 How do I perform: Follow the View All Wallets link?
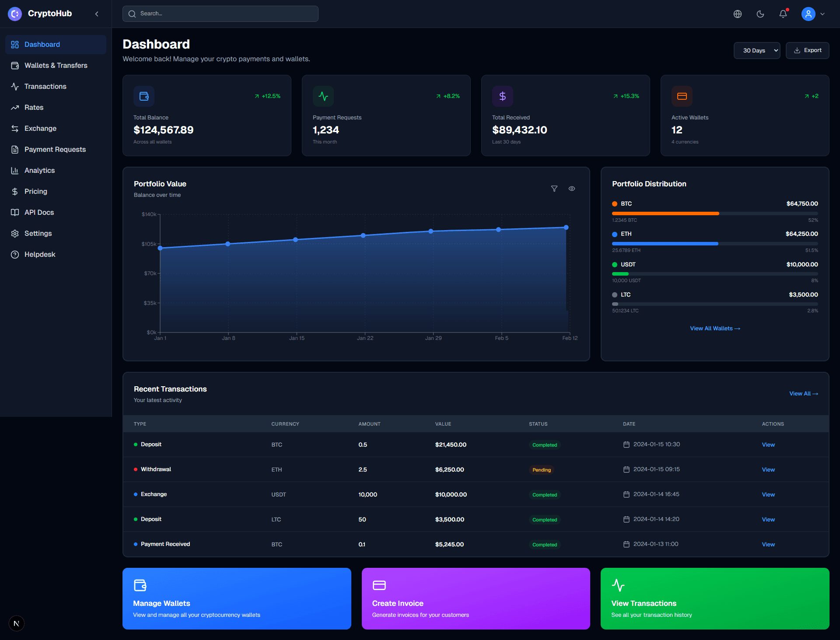[x=715, y=329]
